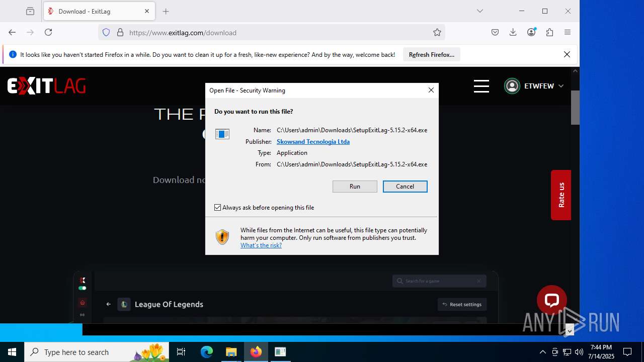Open the What's the risk? link
644x362 pixels.
tap(261, 245)
